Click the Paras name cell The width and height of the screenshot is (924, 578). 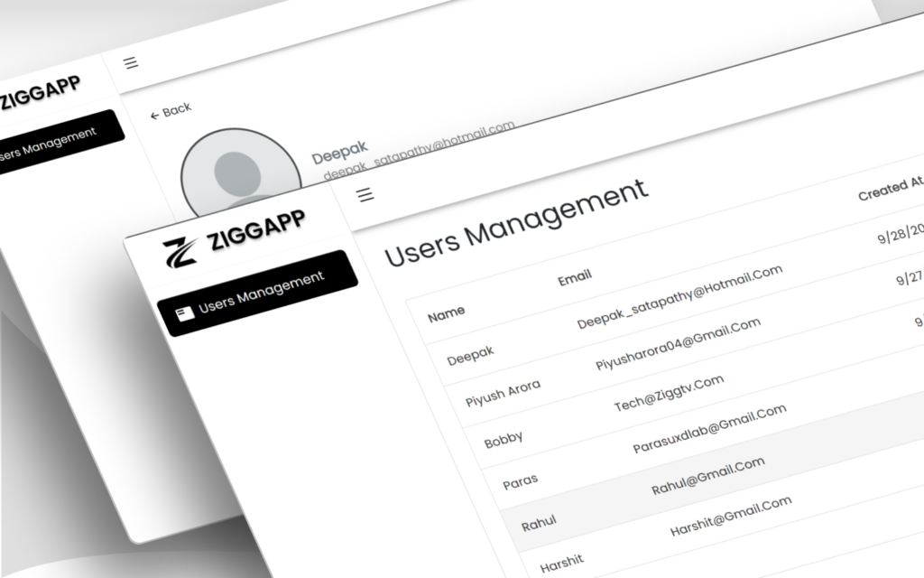pos(521,482)
